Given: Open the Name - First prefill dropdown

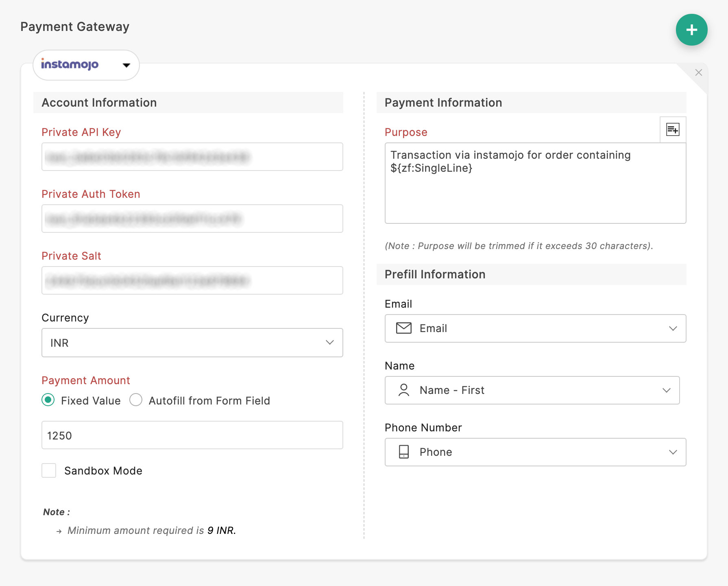Looking at the screenshot, I should (x=532, y=390).
